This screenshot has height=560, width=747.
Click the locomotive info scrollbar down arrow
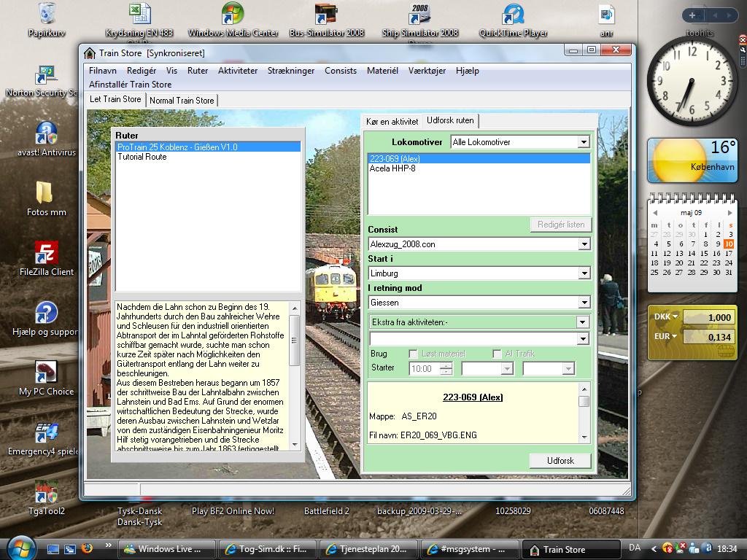[x=584, y=437]
